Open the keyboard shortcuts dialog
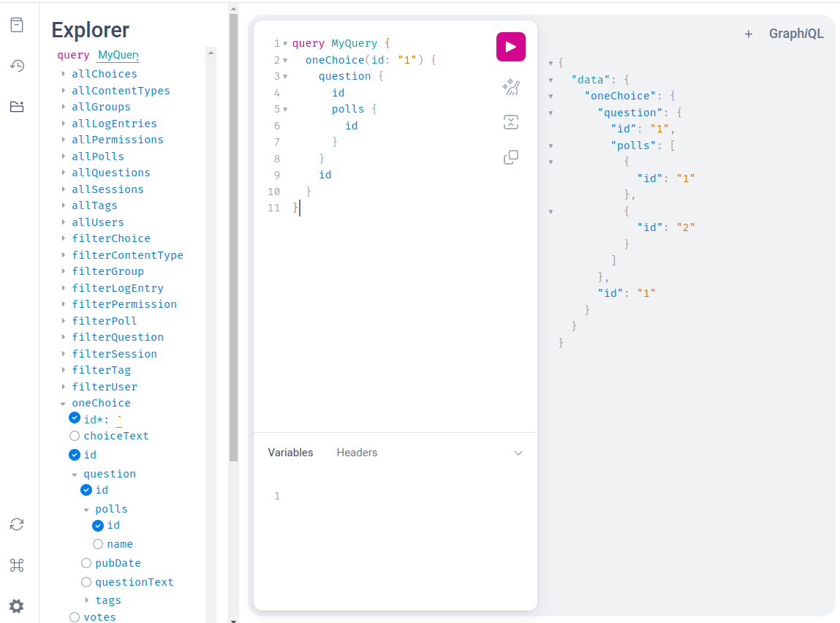 [17, 565]
